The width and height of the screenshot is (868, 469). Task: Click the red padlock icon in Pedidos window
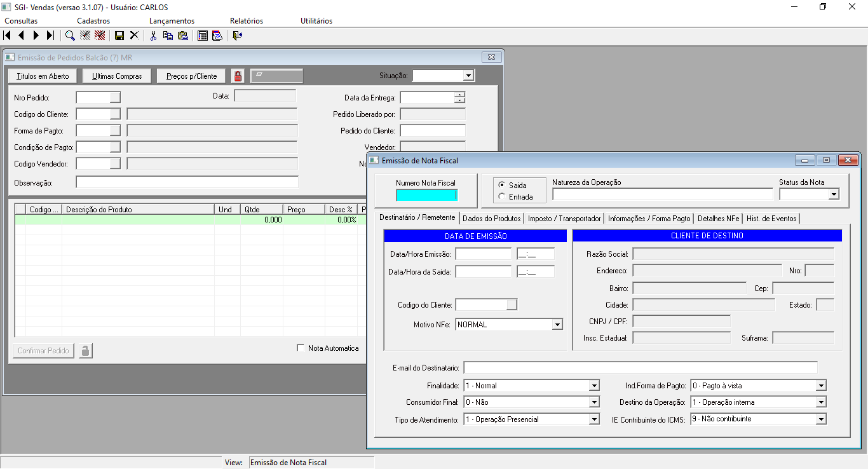click(x=238, y=76)
